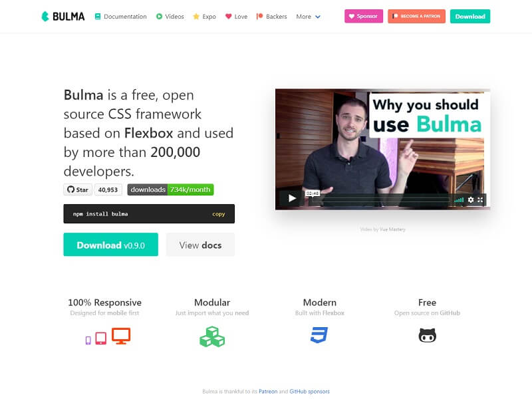The height and width of the screenshot is (399, 532).
Task: Open the Documentation menu item
Action: click(x=121, y=16)
